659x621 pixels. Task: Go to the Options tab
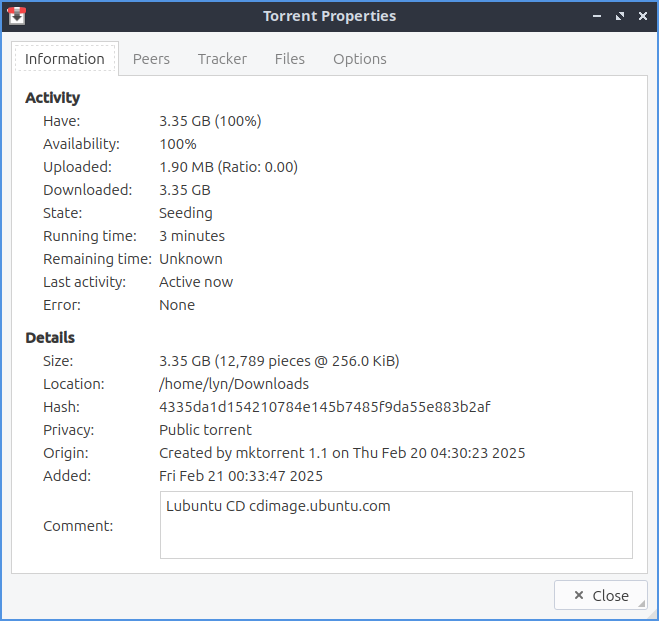tap(360, 59)
